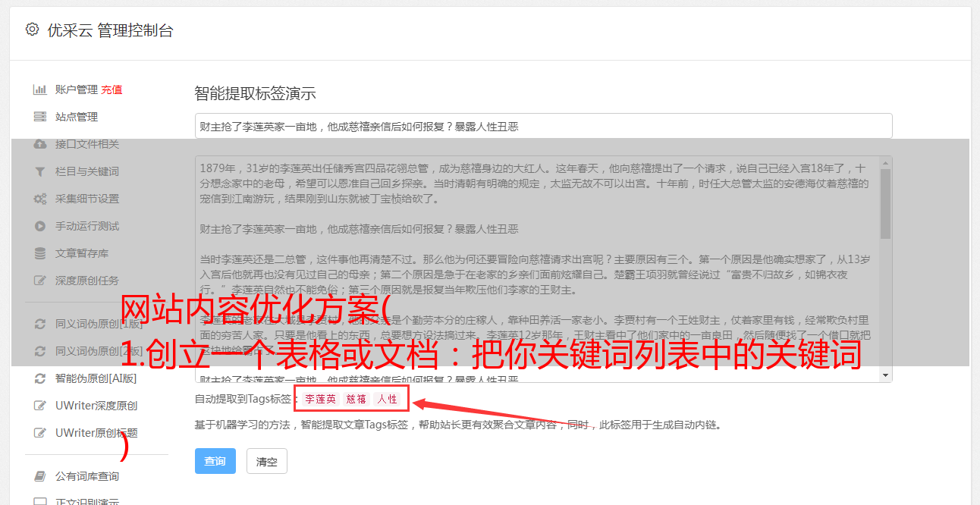Click the 清空 button

tap(267, 461)
